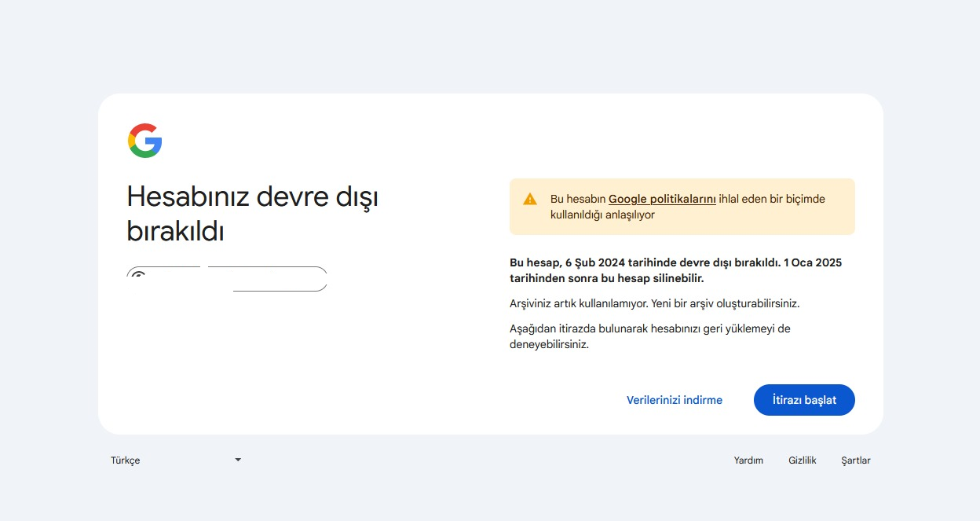The height and width of the screenshot is (521, 980).
Task: Open the Gizlilik link
Action: tap(803, 460)
